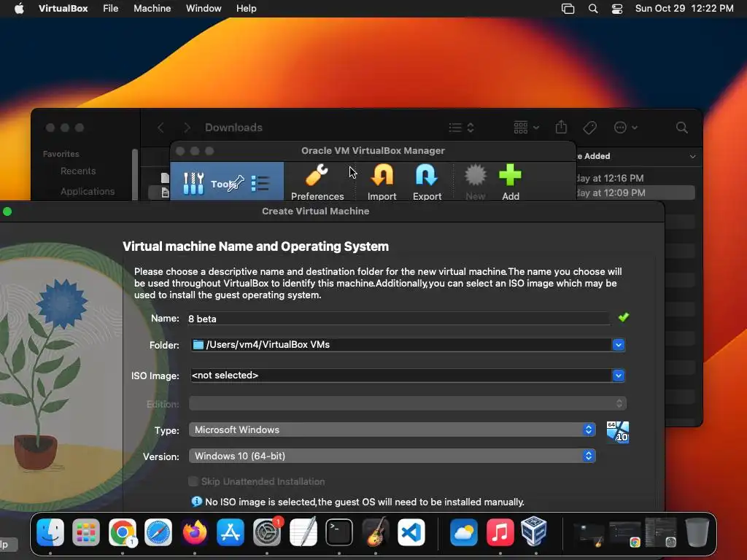This screenshot has width=747, height=560.
Task: Click the pin icon next to Tools
Action: pos(236,183)
